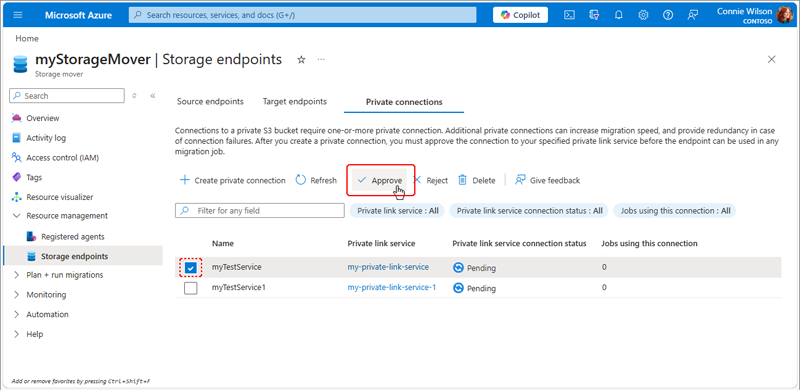
Task: Click the Pending status icon for myTestService
Action: [x=458, y=267]
